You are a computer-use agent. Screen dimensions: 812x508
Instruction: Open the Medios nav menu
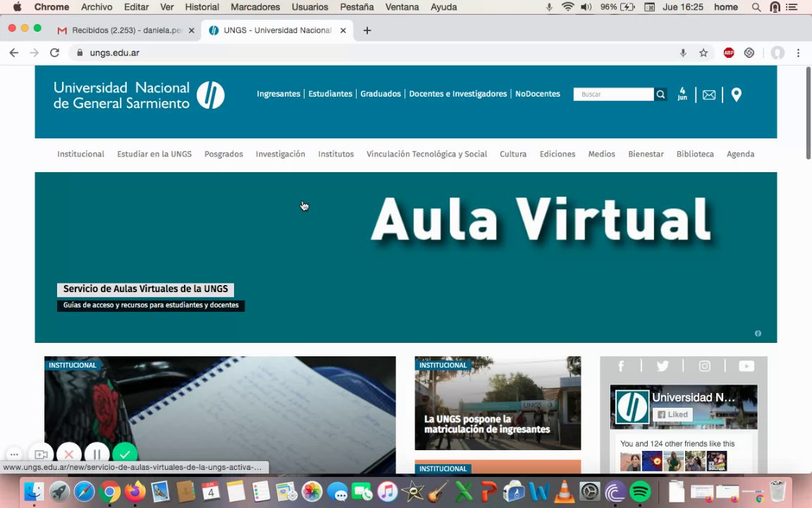click(x=602, y=154)
